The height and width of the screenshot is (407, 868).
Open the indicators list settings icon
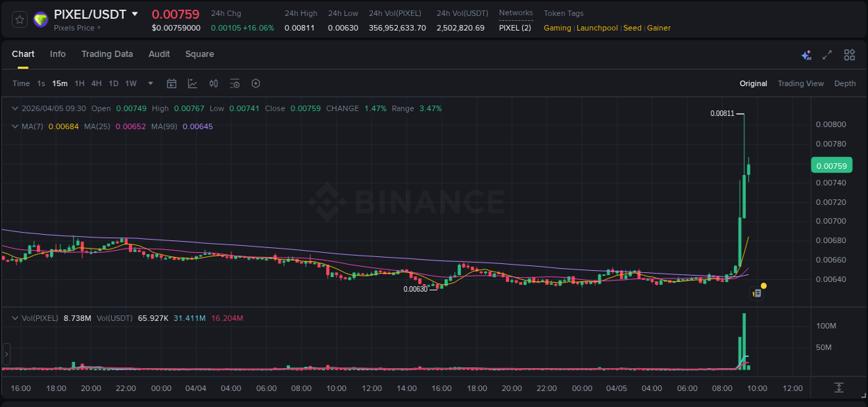[235, 83]
